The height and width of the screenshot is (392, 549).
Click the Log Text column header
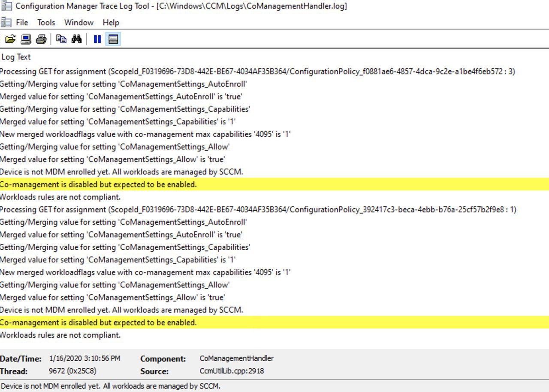coord(16,57)
